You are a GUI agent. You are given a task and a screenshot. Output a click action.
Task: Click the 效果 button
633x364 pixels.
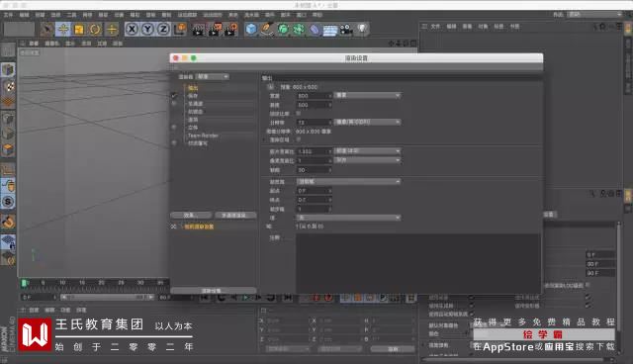click(x=191, y=215)
